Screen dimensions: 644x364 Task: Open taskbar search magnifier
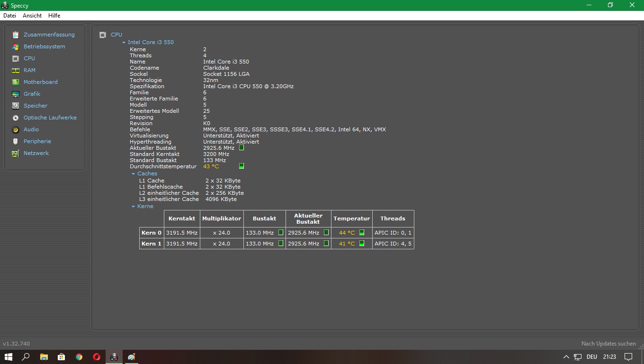click(x=26, y=357)
